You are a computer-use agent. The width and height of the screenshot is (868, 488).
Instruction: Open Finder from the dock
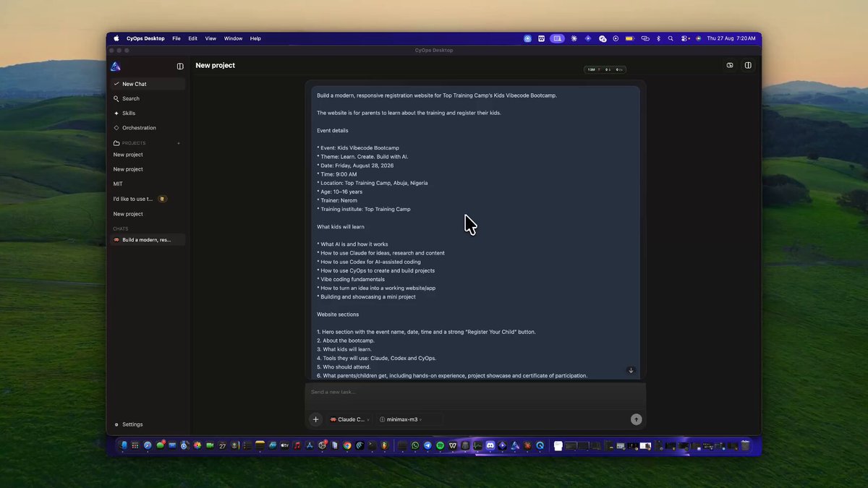(x=123, y=445)
